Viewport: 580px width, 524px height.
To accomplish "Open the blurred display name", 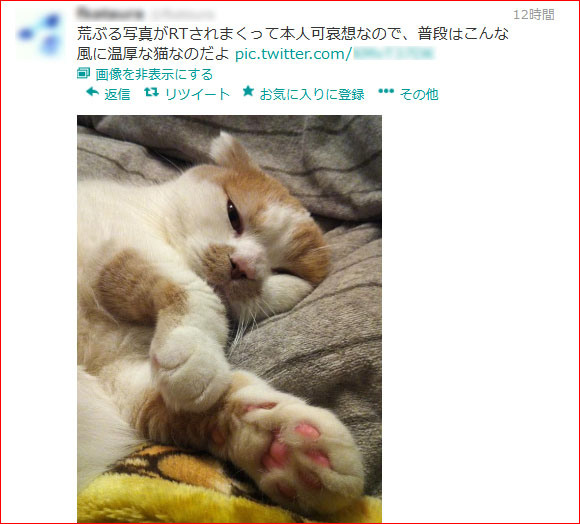I will 110,13.
